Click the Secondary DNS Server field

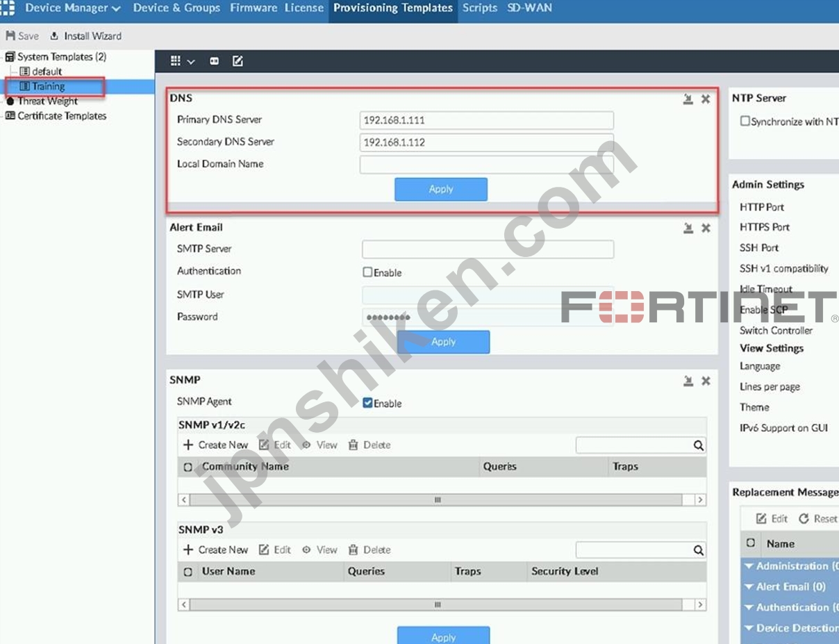[486, 142]
